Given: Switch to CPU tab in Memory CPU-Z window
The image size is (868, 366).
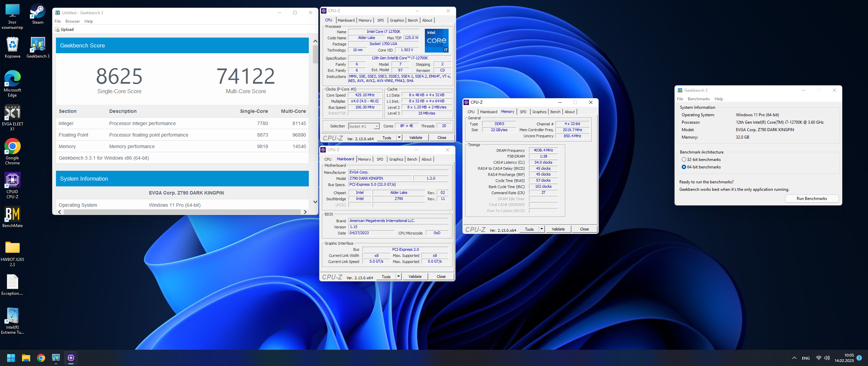Looking at the screenshot, I should click(471, 112).
